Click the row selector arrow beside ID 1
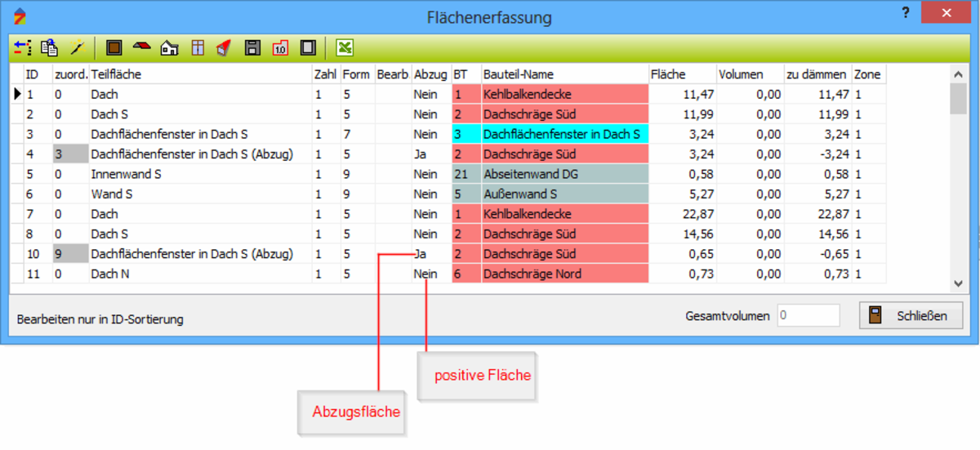Viewport: 980px width, 450px height. click(17, 94)
